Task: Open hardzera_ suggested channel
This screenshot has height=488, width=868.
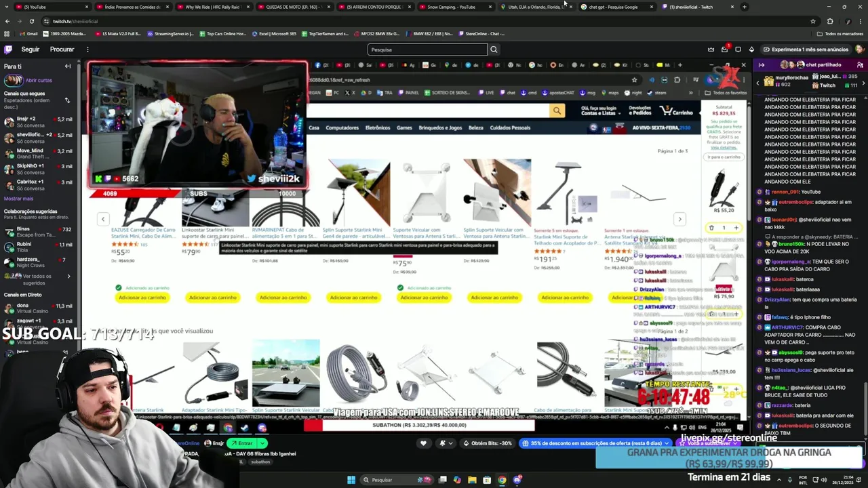Action: tap(38, 262)
